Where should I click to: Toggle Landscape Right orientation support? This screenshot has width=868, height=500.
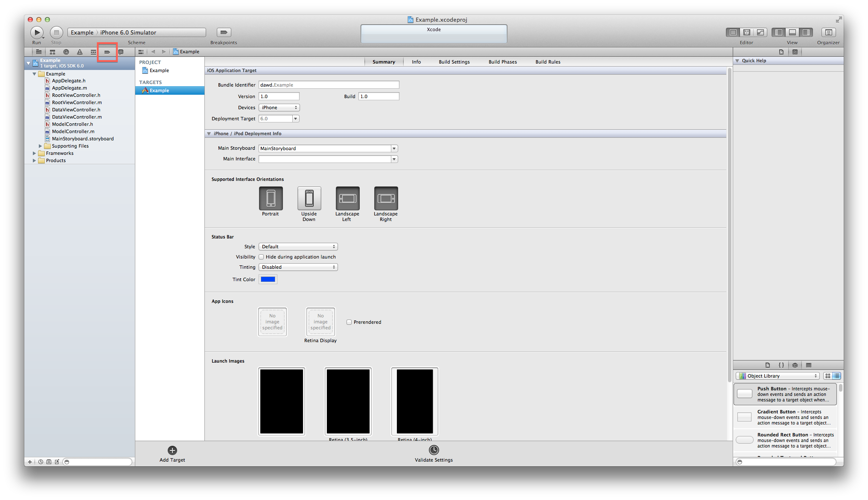pyautogui.click(x=386, y=198)
